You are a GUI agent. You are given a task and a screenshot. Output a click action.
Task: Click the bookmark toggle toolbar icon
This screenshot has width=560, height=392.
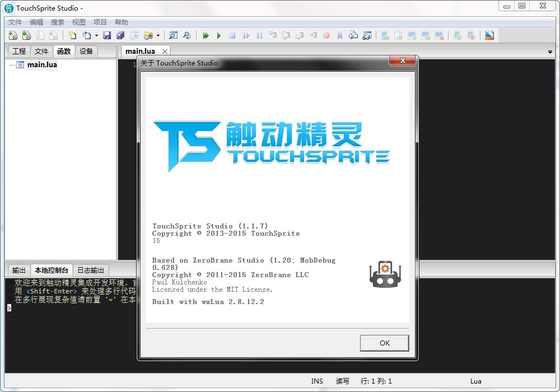340,36
